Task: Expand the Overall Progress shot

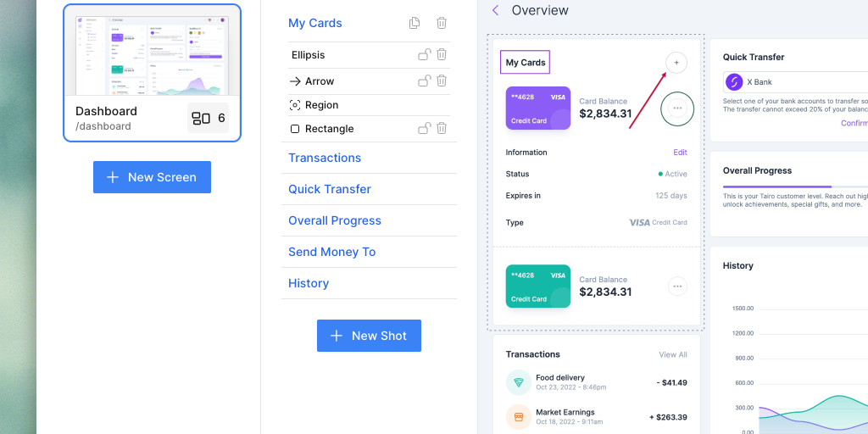Action: (335, 220)
